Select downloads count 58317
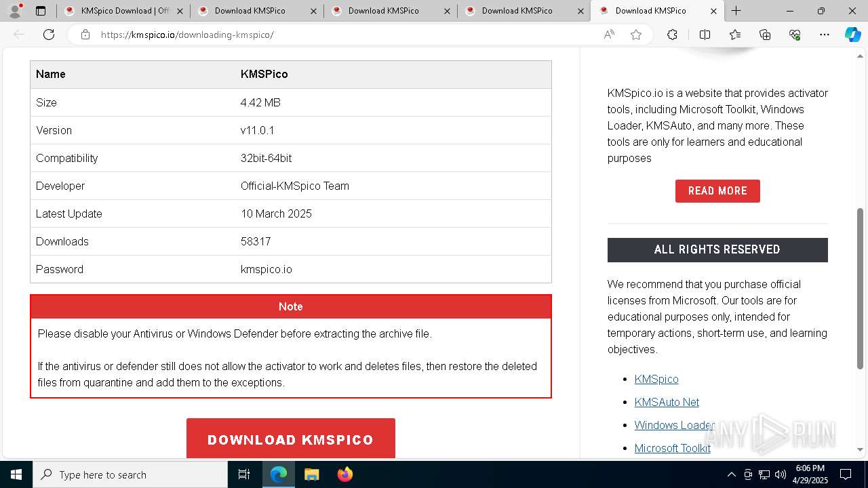Image resolution: width=868 pixels, height=488 pixels. coord(256,241)
